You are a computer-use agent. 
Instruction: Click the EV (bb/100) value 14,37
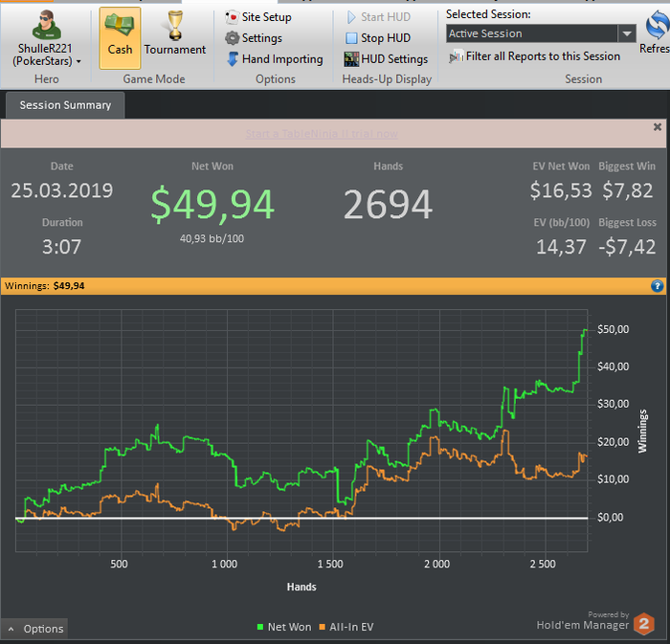pos(561,247)
